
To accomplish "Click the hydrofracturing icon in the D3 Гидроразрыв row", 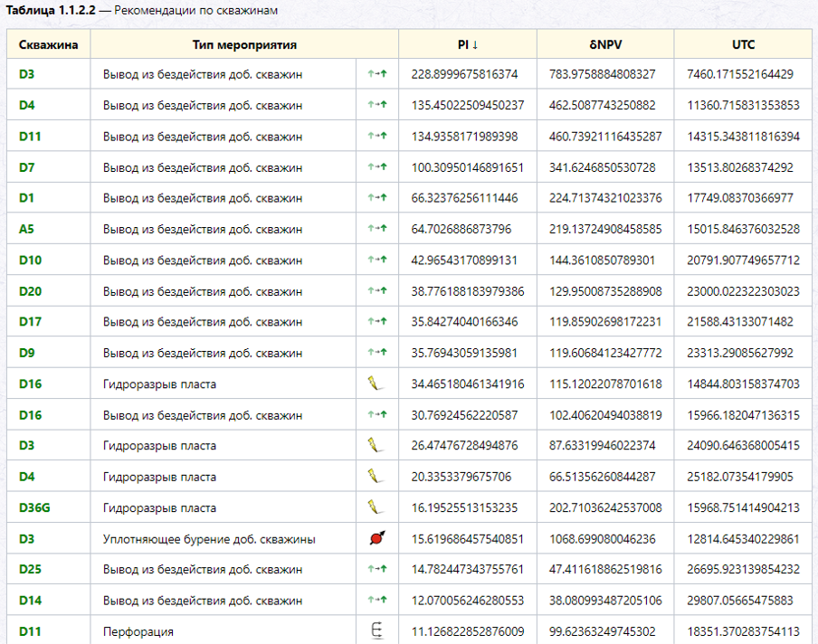I will click(376, 445).
